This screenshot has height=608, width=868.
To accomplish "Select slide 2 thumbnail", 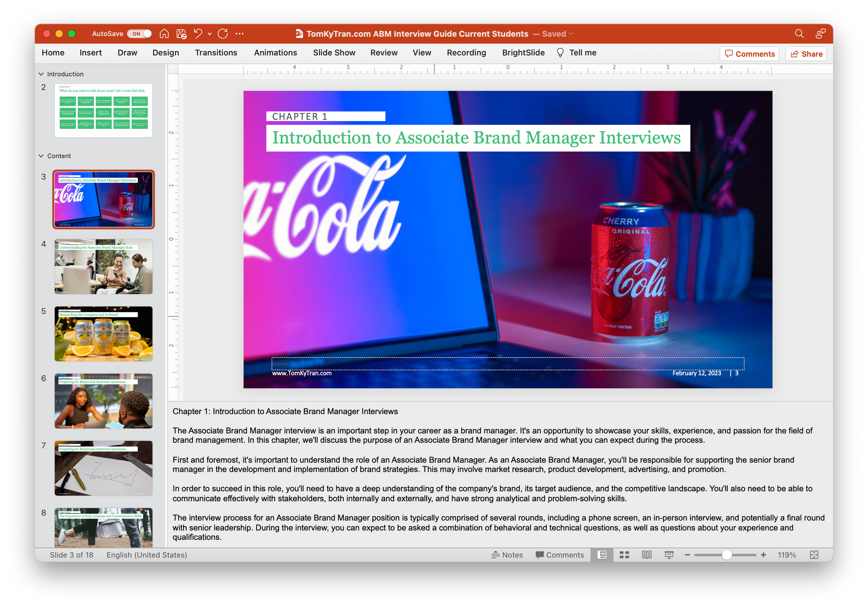I will (104, 110).
